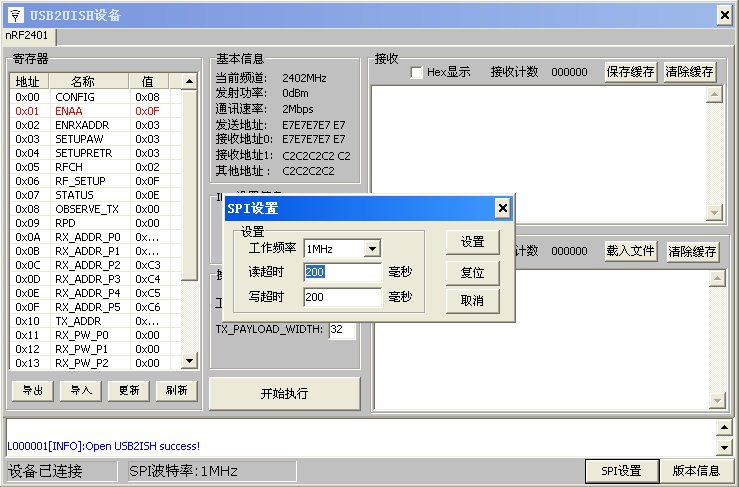This screenshot has width=739, height=487.
Task: Click the 名称 column header
Action: point(89,82)
